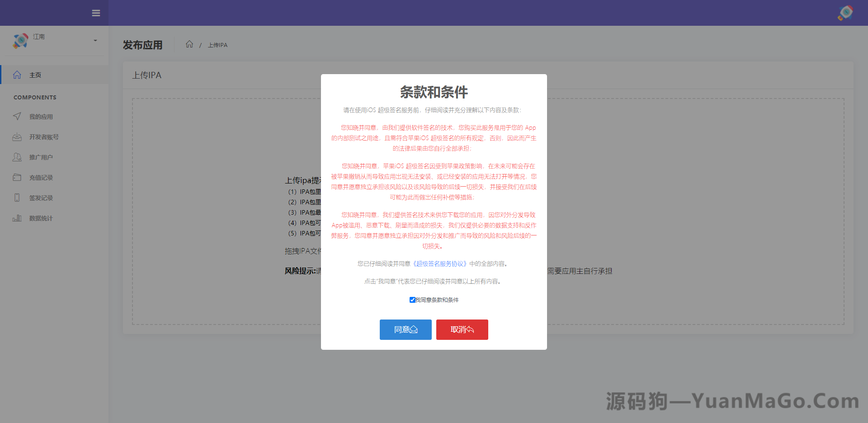This screenshot has height=423, width=868.
Task: Click the home icon in the breadcrumb
Action: (x=189, y=44)
